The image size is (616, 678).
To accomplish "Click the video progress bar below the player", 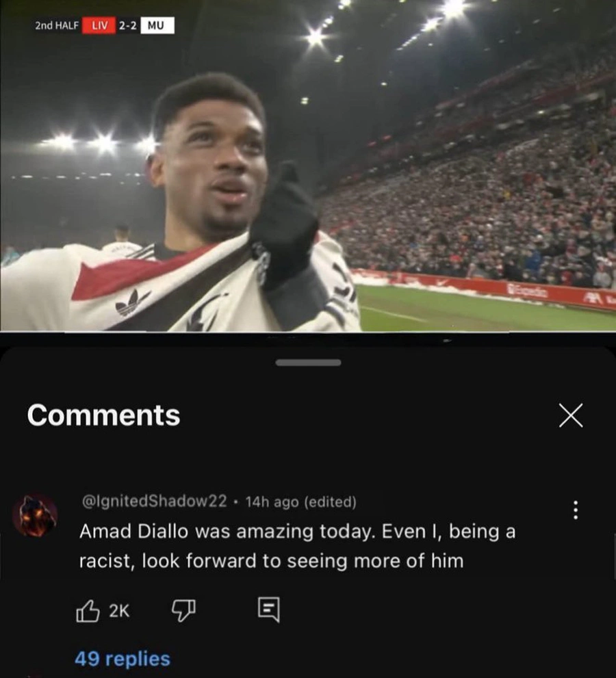I will (308, 332).
